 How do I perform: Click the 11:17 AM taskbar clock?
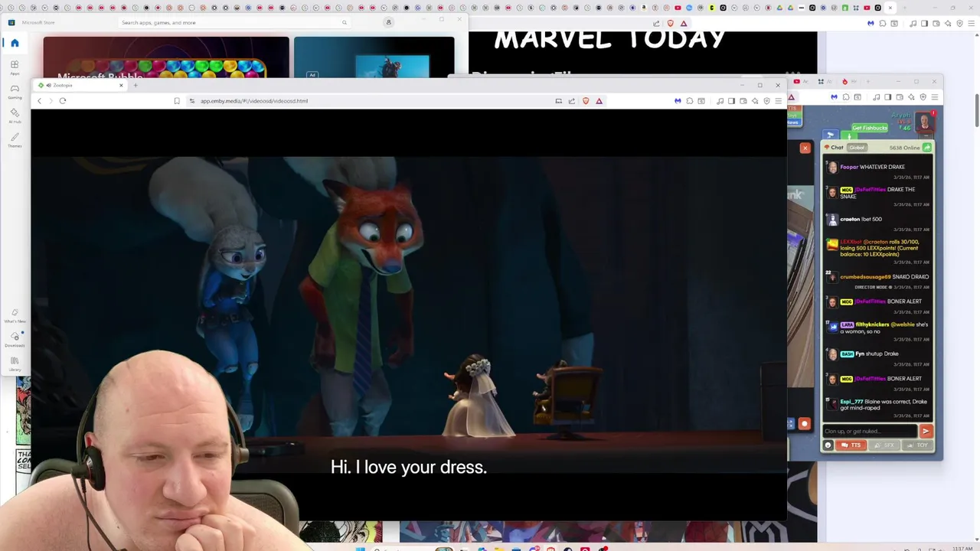coord(962,548)
